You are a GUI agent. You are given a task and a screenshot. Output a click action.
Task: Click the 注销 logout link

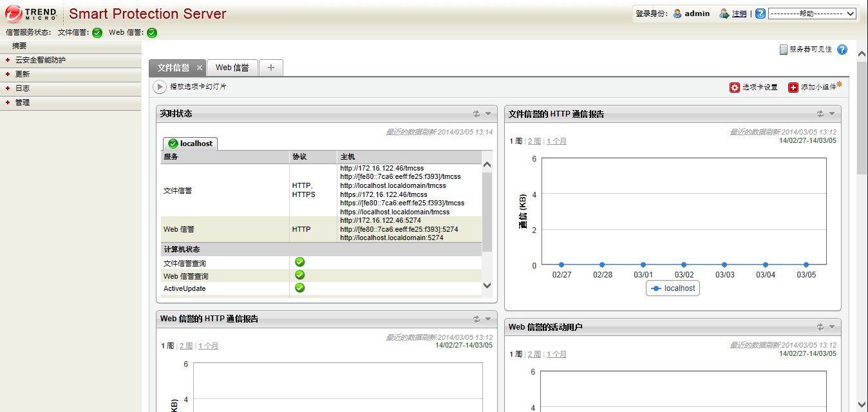pos(739,14)
